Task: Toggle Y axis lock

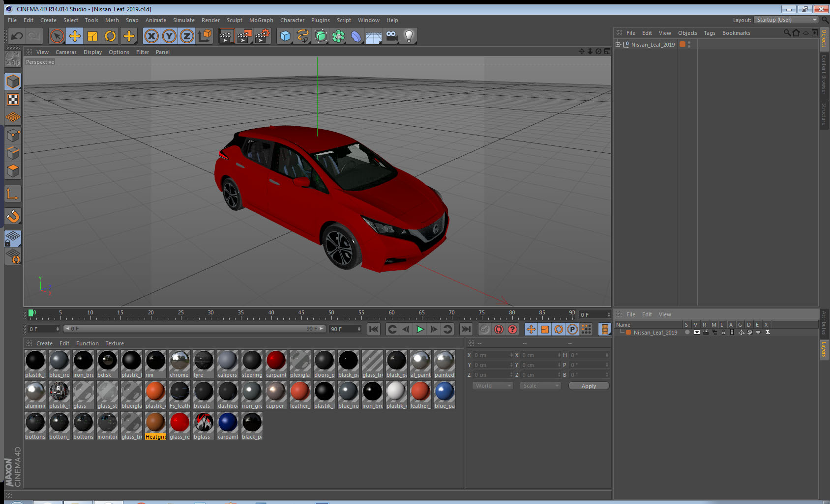Action: (169, 36)
